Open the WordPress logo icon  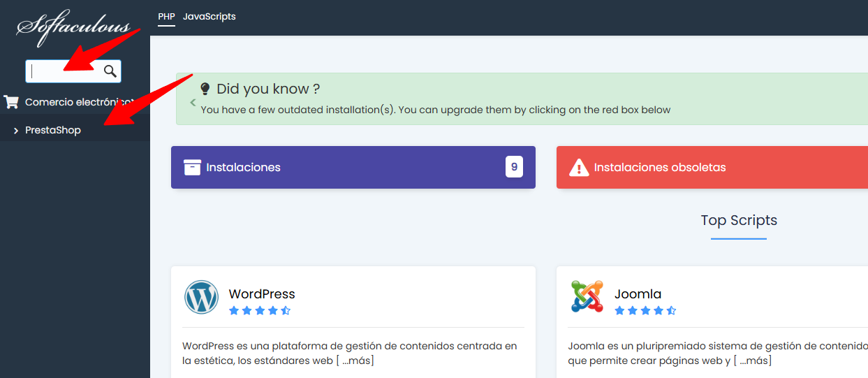coord(201,297)
